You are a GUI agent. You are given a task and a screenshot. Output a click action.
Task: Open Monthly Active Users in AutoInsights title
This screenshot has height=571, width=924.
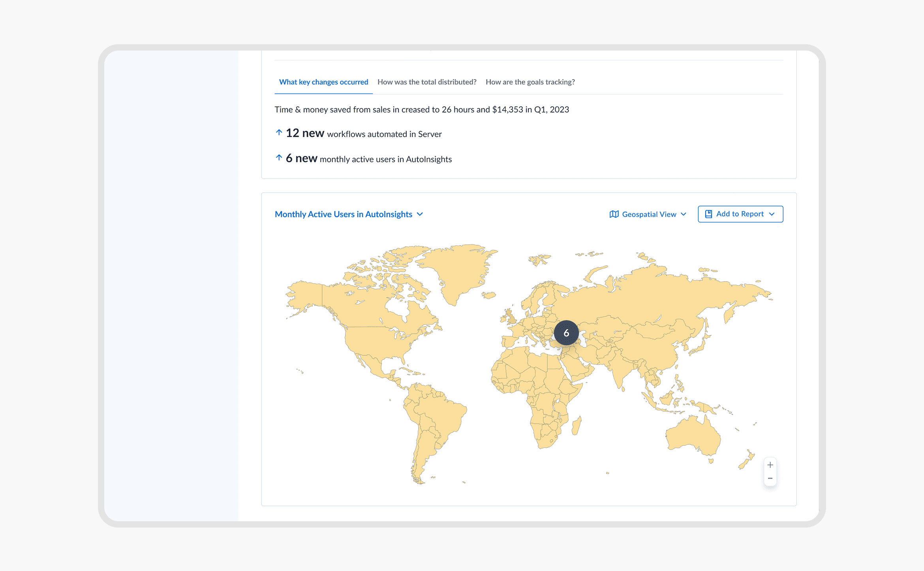tap(343, 214)
